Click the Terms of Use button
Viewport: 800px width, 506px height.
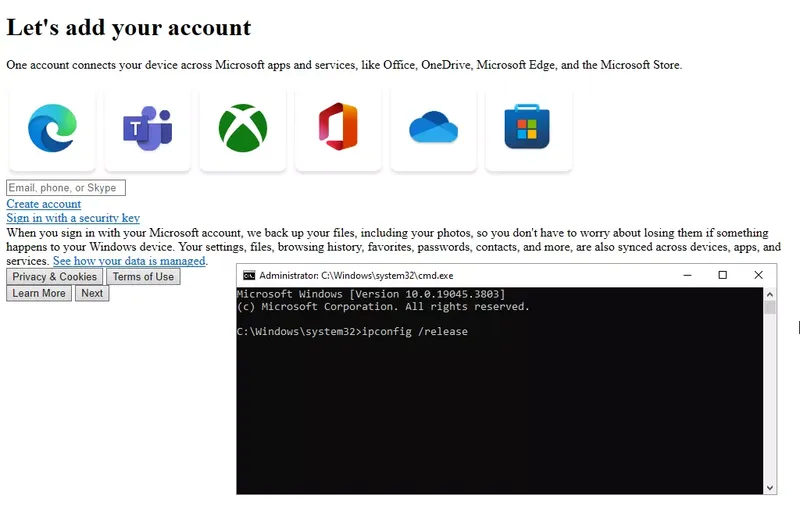point(143,276)
